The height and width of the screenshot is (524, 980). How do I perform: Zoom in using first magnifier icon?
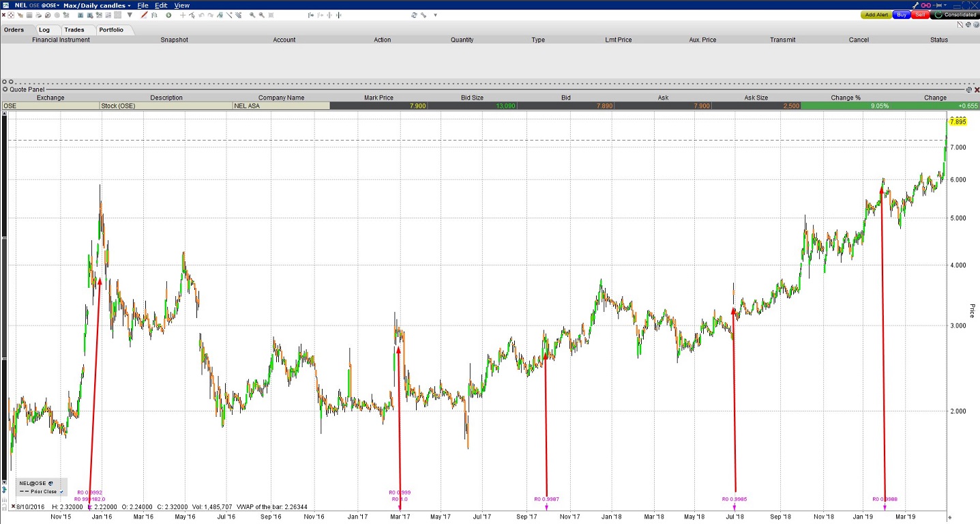(252, 14)
